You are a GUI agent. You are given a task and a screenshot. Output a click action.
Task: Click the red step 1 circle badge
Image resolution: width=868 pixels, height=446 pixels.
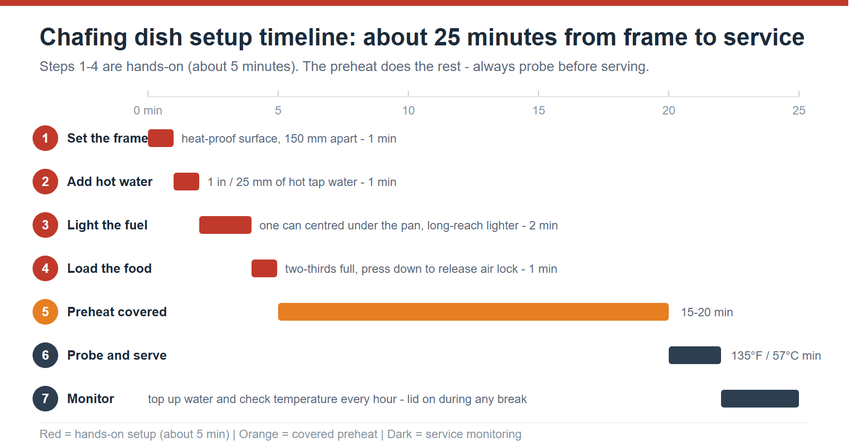tap(45, 138)
